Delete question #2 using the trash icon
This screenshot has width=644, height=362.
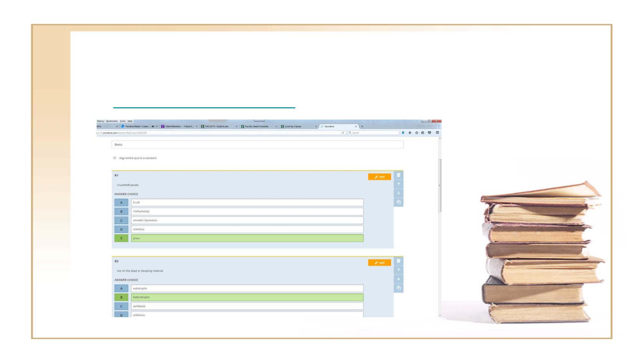click(x=399, y=261)
